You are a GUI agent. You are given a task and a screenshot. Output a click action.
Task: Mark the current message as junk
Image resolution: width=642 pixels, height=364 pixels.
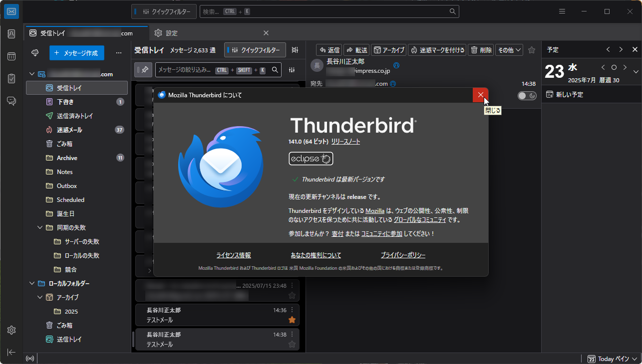coord(437,49)
